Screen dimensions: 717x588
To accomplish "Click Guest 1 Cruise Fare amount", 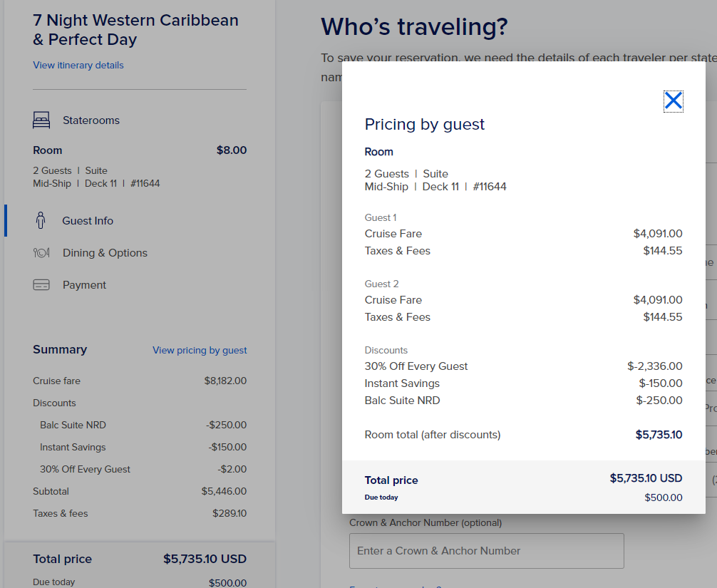I will click(x=658, y=234).
